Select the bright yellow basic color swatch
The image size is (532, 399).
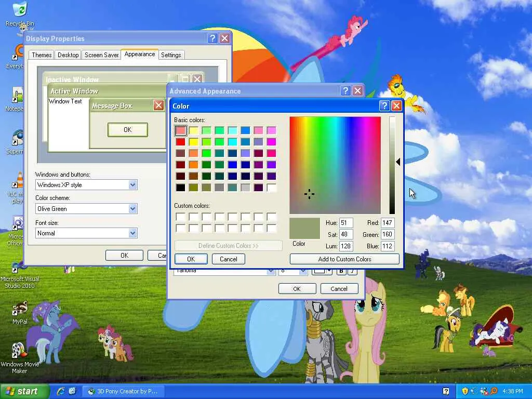pos(193,141)
